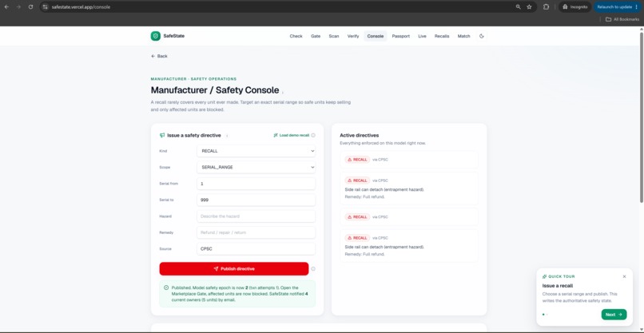Click the address bar URL
The height and width of the screenshot is (333, 644).
(x=81, y=7)
